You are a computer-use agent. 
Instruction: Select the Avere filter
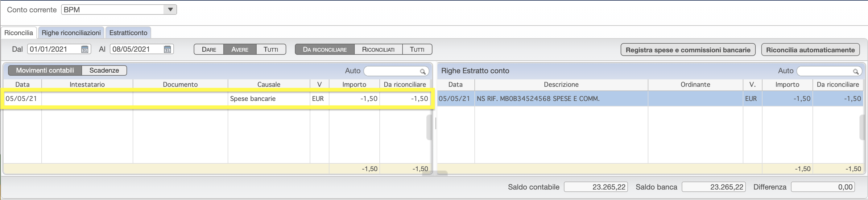tap(240, 50)
